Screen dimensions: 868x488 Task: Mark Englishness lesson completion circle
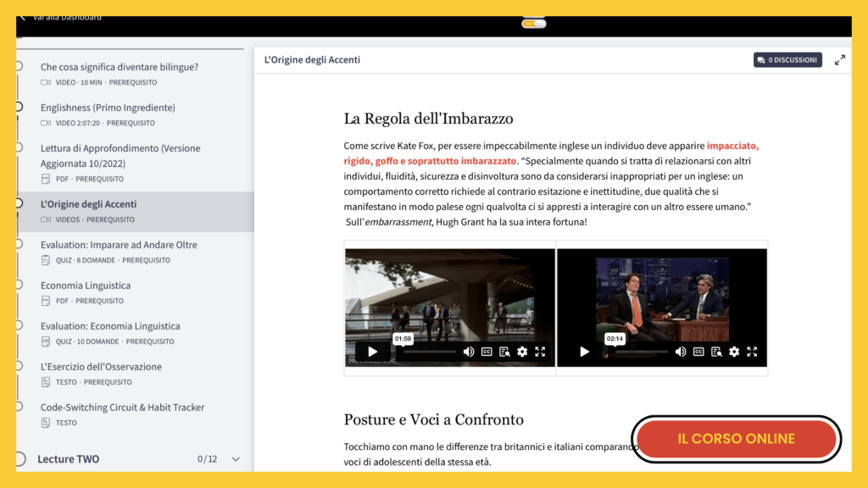click(19, 106)
